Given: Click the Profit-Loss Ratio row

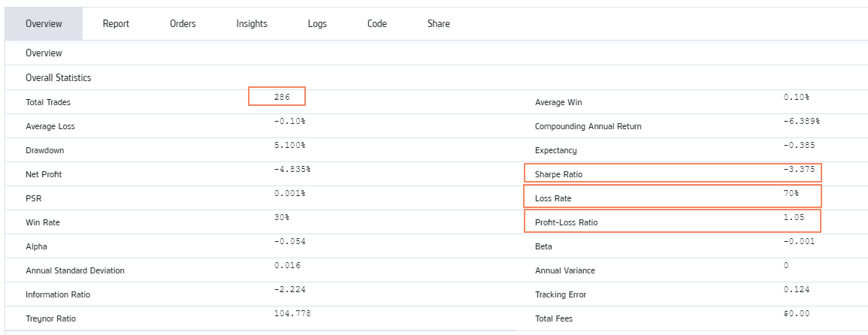Looking at the screenshot, I should 672,221.
